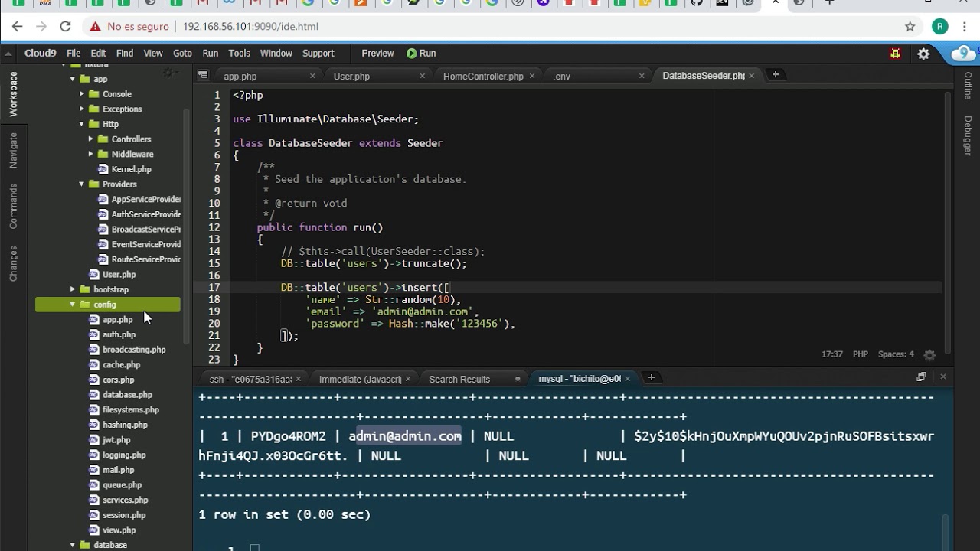Open User.php in workspace tree
This screenshot has height=551, width=980.
(x=119, y=275)
